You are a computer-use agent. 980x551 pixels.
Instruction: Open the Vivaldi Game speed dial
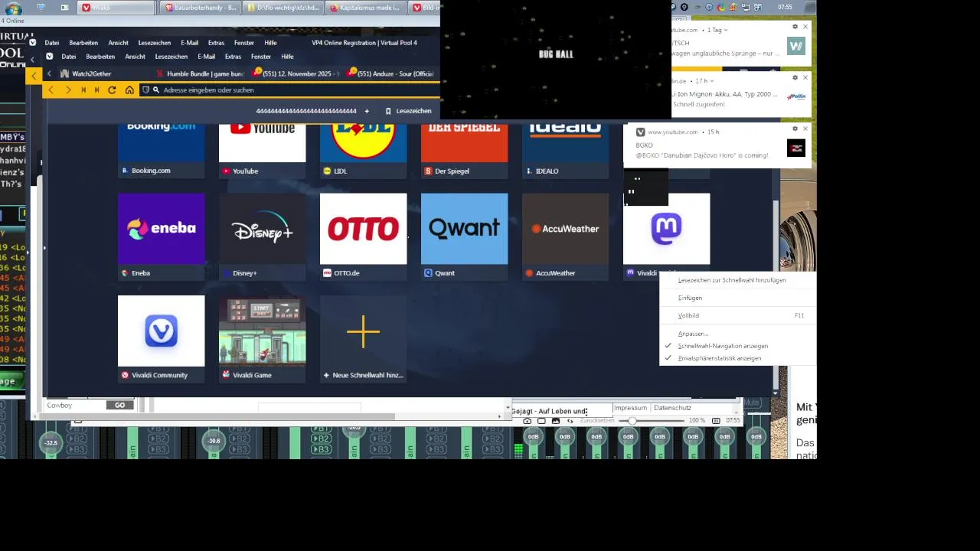pyautogui.click(x=262, y=338)
